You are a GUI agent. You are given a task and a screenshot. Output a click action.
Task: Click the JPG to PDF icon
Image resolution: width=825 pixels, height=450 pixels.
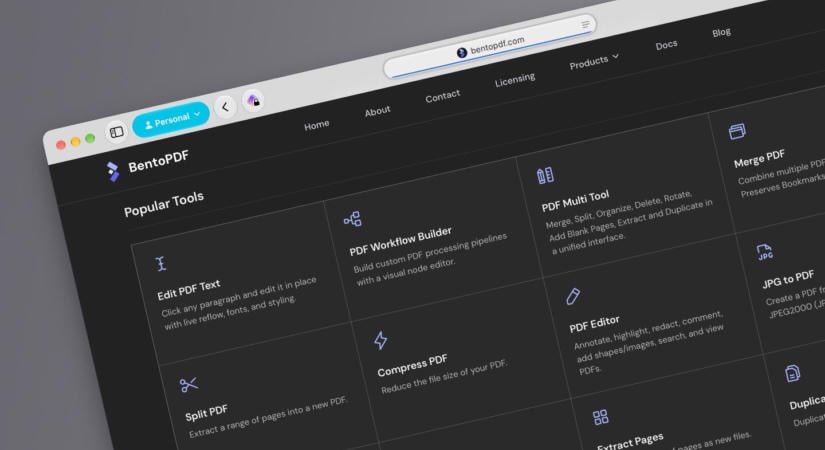(x=764, y=252)
